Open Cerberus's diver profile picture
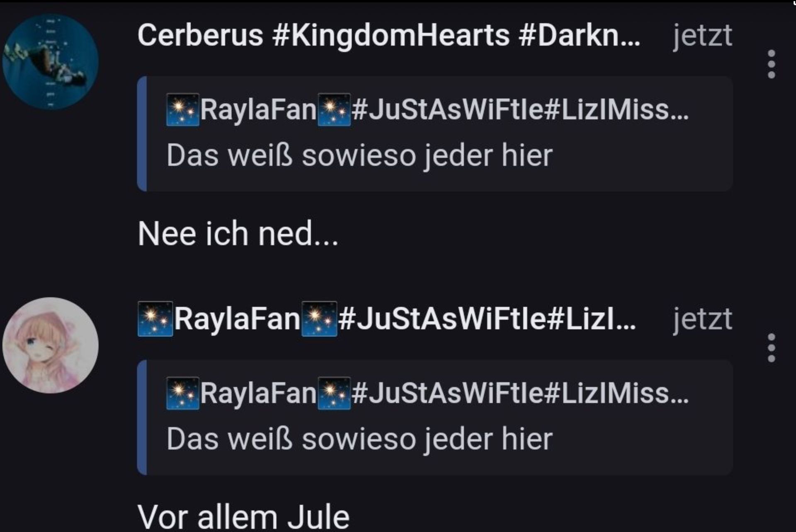 [x=50, y=62]
